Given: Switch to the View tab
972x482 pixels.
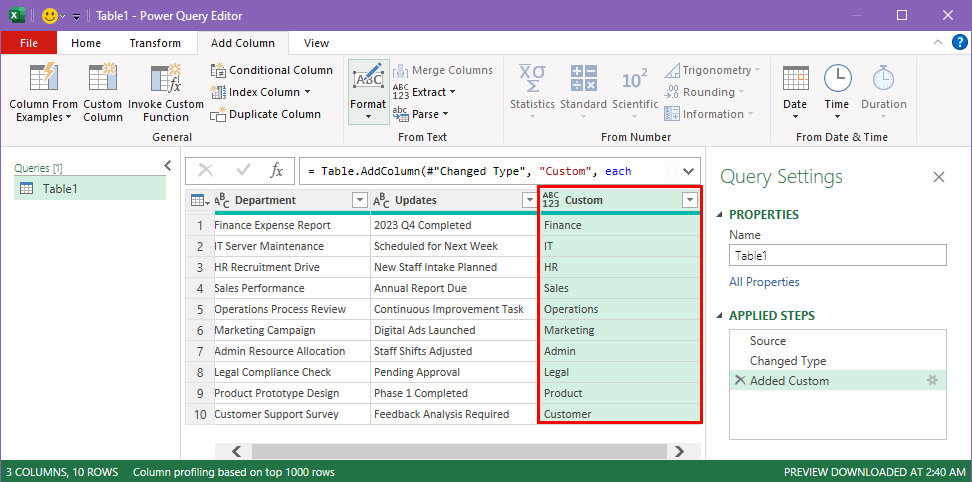Looking at the screenshot, I should (317, 43).
